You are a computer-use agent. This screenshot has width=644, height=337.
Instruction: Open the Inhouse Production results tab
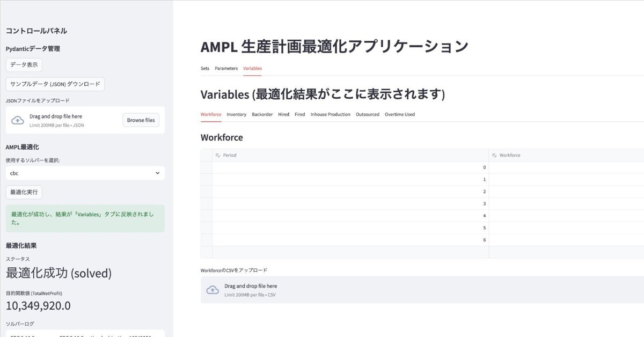(x=330, y=114)
